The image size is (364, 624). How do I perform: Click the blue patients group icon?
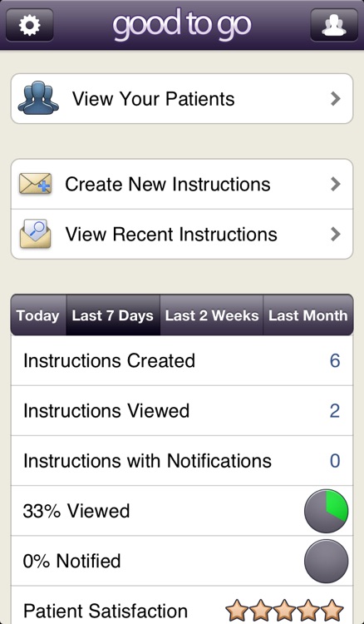pyautogui.click(x=38, y=98)
